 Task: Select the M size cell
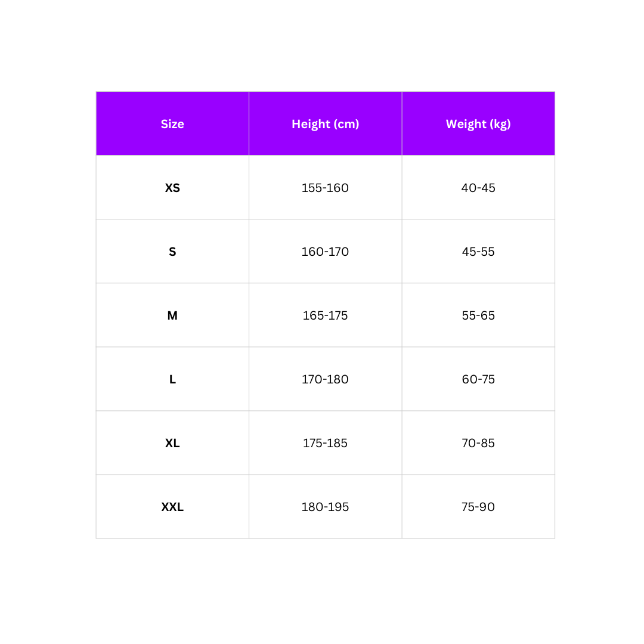[x=172, y=315]
